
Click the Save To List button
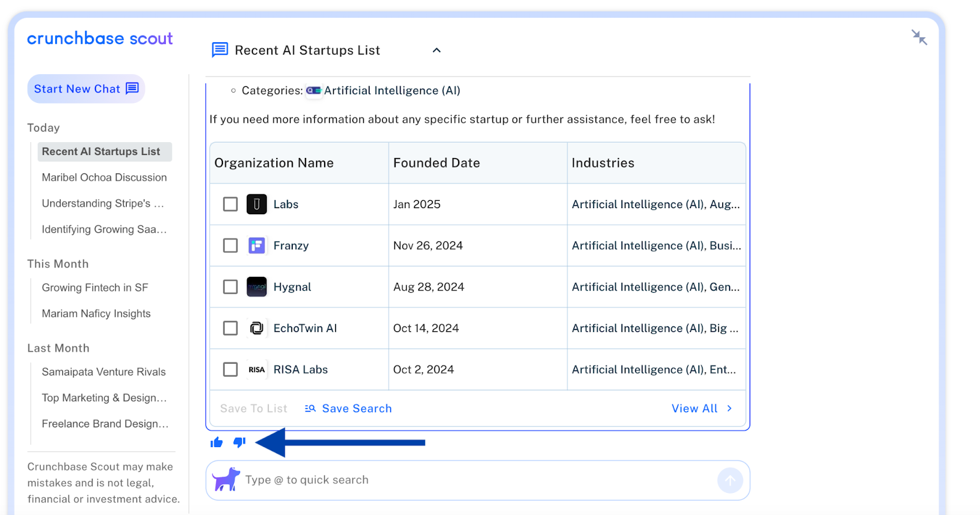pos(254,408)
